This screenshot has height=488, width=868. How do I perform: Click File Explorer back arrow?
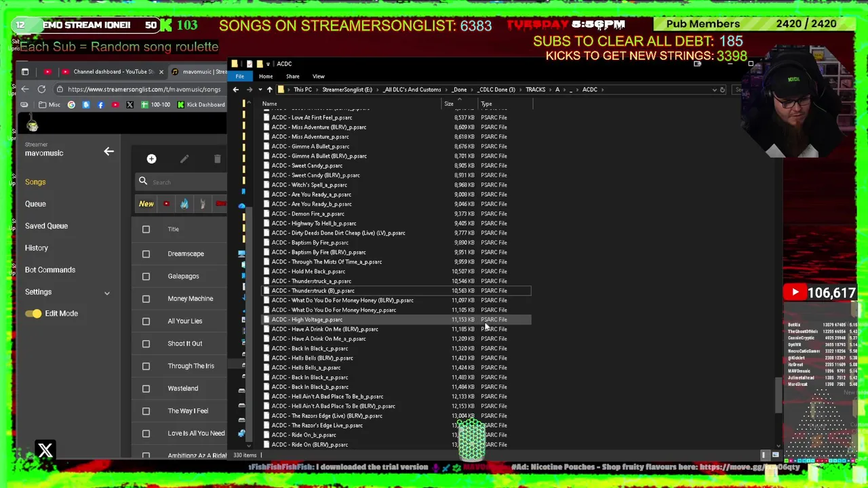tap(235, 89)
